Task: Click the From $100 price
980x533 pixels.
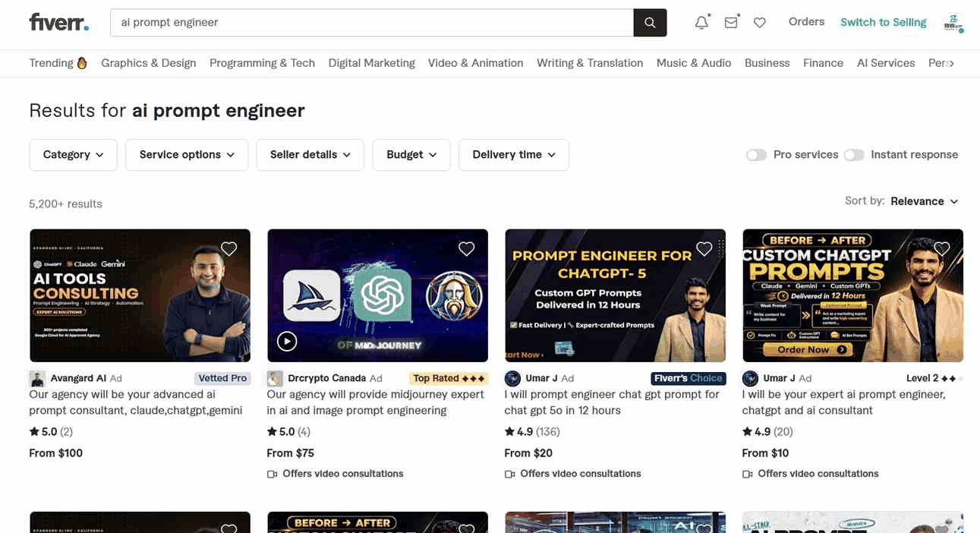Action: (x=55, y=453)
